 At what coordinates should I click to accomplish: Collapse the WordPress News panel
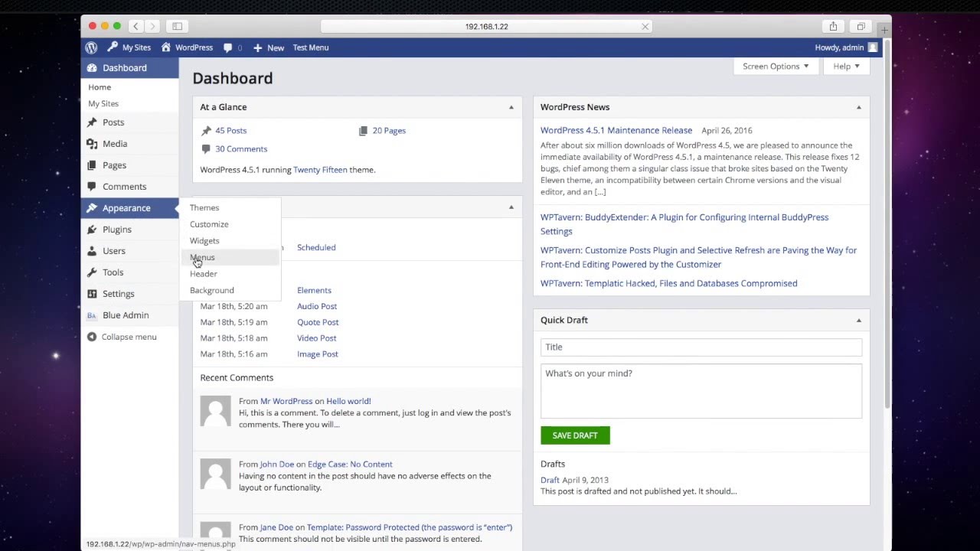coord(859,107)
